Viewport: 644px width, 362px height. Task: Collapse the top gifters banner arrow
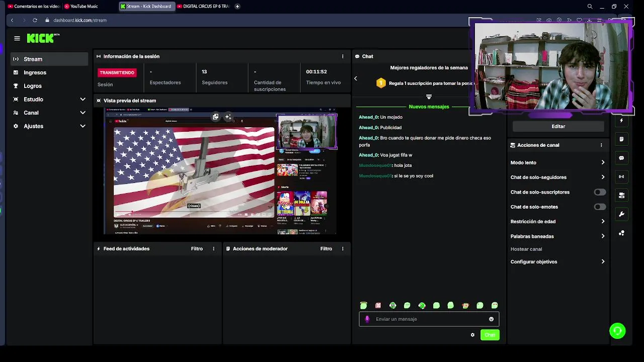coord(429,97)
